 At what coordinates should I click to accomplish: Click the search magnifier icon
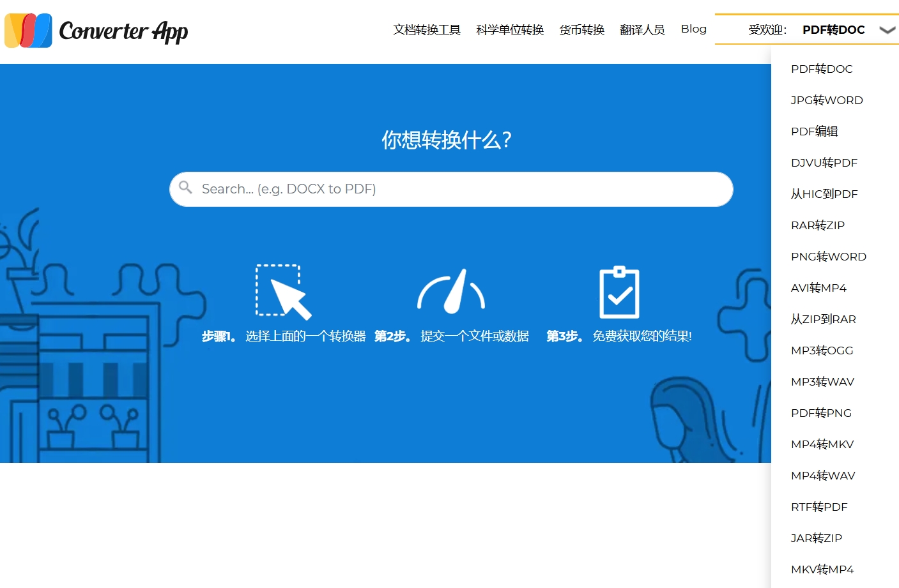point(186,188)
